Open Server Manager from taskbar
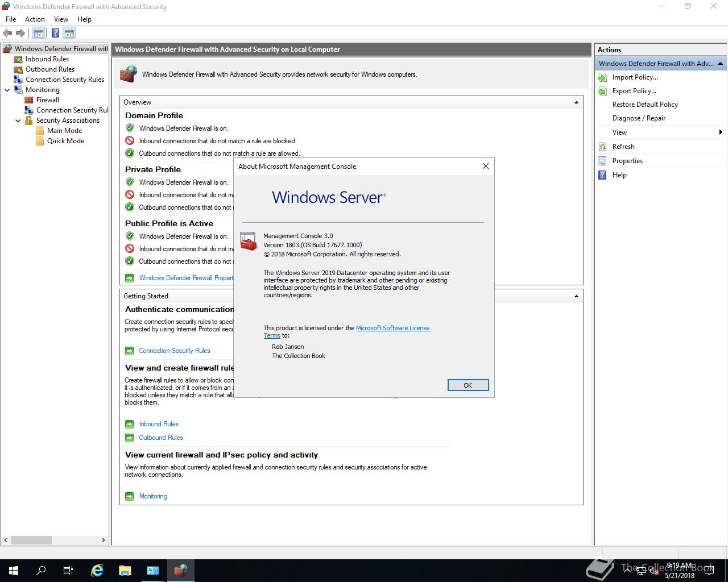This screenshot has width=728, height=582. tap(152, 571)
